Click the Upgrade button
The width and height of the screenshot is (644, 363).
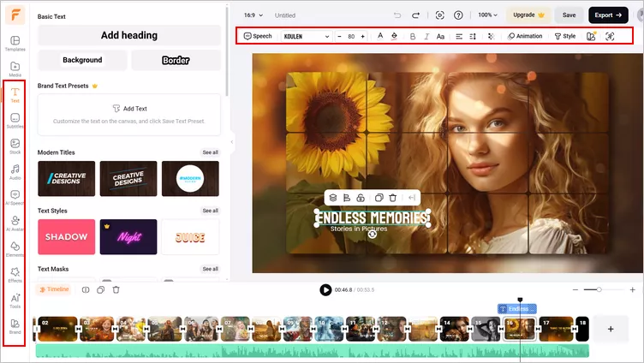click(x=528, y=15)
